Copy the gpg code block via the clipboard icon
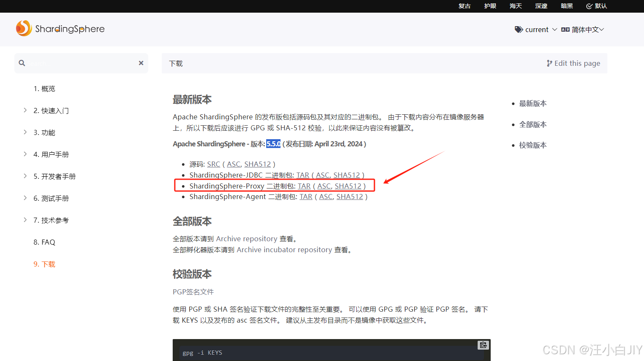 click(x=483, y=345)
